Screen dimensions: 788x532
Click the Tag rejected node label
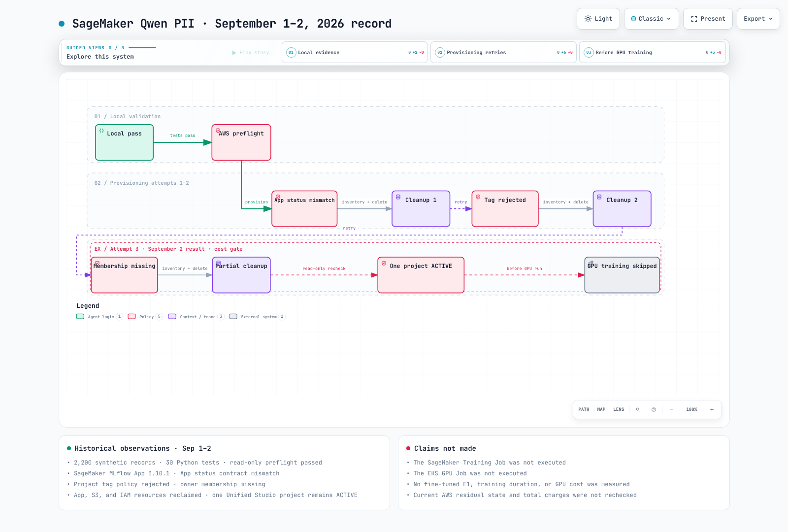coord(505,200)
